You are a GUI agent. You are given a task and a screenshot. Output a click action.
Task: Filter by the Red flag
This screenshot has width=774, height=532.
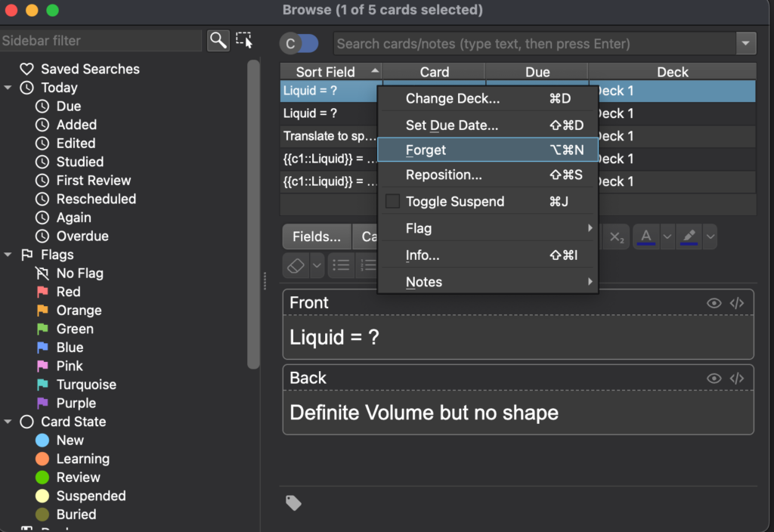(68, 292)
